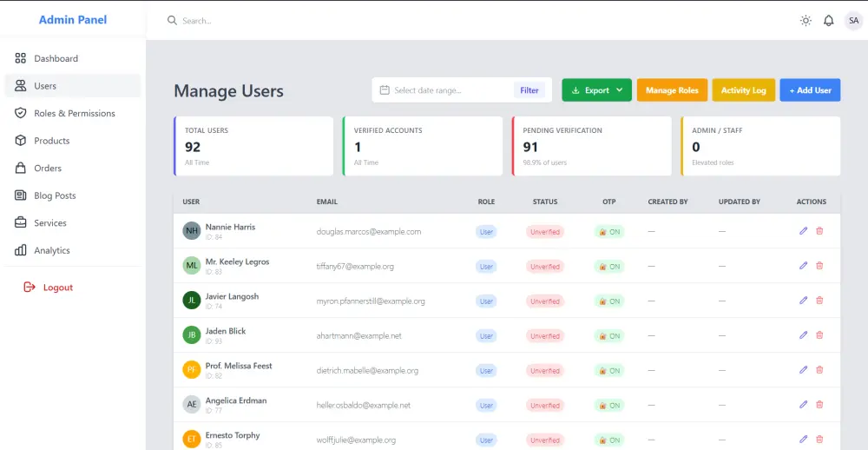This screenshot has height=450, width=868.
Task: Go to Roles & Permissions
Action: [73, 113]
